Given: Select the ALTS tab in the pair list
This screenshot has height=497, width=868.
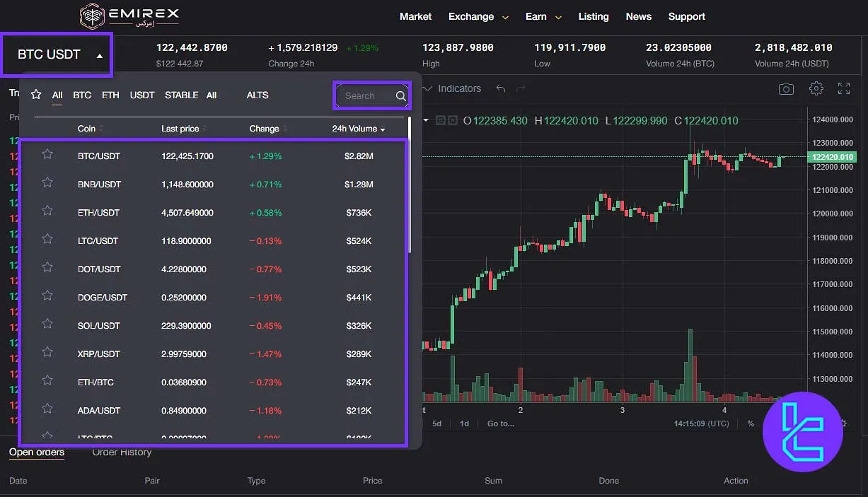Looking at the screenshot, I should (257, 95).
